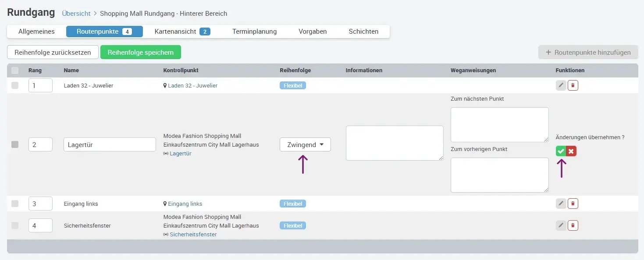Image resolution: width=644 pixels, height=260 pixels.
Task: Delete the Laden 32 - Juwelier route point
Action: pos(573,85)
